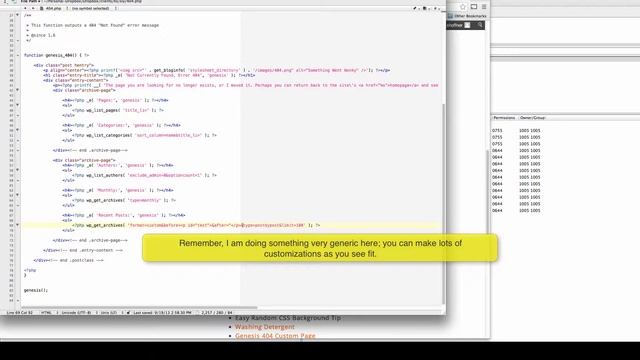This screenshot has height=360, width=640.
Task: Click the document icon next to the pencil
Action: (x=425, y=8)
